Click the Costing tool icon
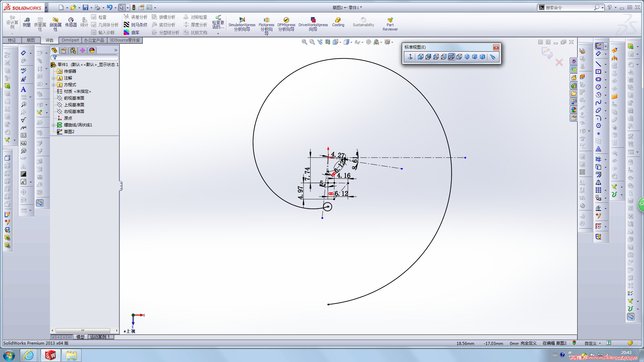644x362 pixels. (338, 20)
